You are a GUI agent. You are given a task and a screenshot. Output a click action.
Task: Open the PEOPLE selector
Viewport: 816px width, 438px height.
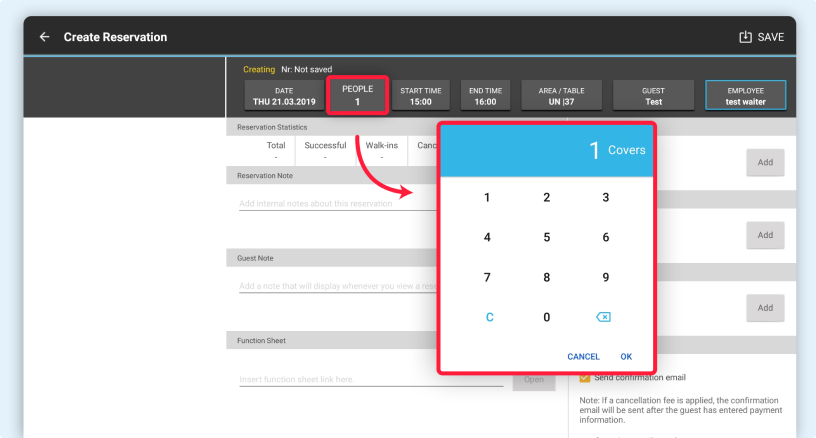357,95
